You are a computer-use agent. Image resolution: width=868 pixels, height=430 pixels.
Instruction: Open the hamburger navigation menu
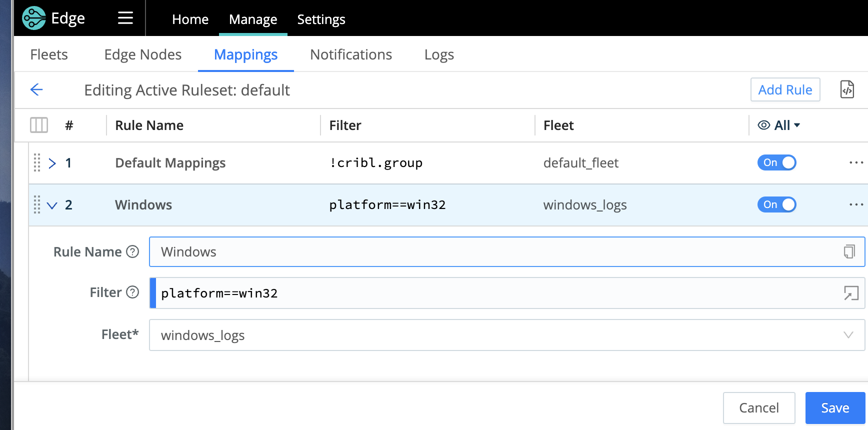point(125,18)
